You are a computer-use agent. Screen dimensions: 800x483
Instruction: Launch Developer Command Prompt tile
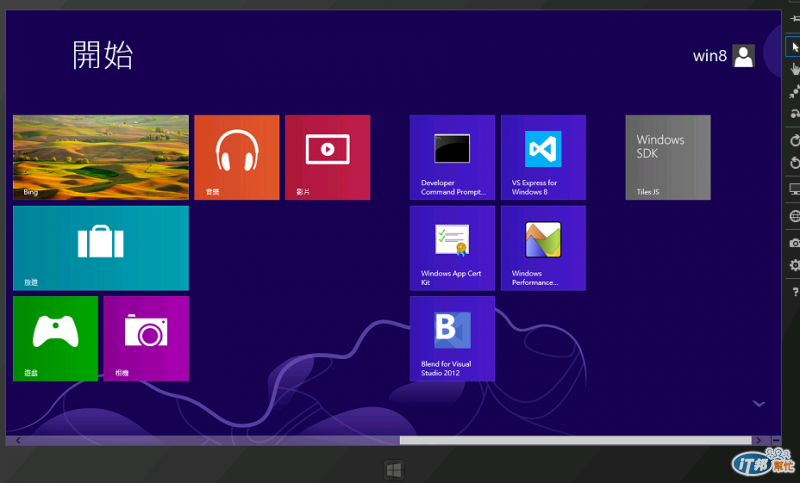point(452,157)
